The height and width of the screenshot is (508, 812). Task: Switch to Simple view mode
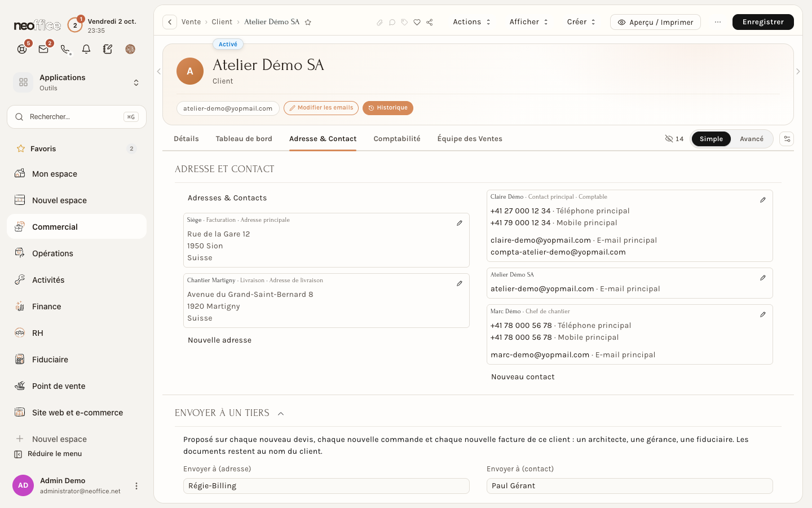[x=711, y=139]
